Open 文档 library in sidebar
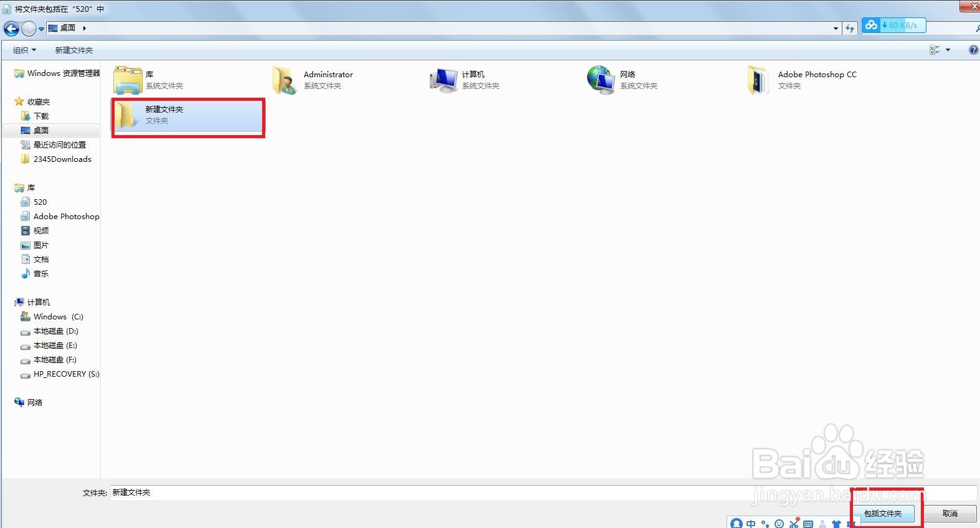This screenshot has height=528, width=980. pyautogui.click(x=35, y=259)
